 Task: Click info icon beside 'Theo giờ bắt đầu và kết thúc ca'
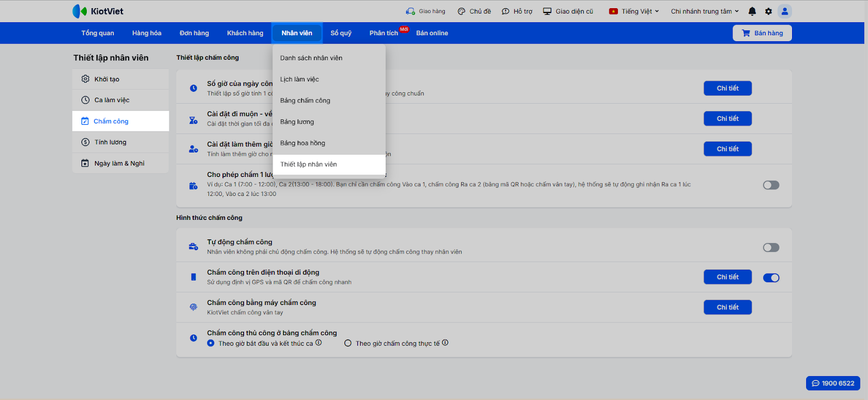coord(319,342)
